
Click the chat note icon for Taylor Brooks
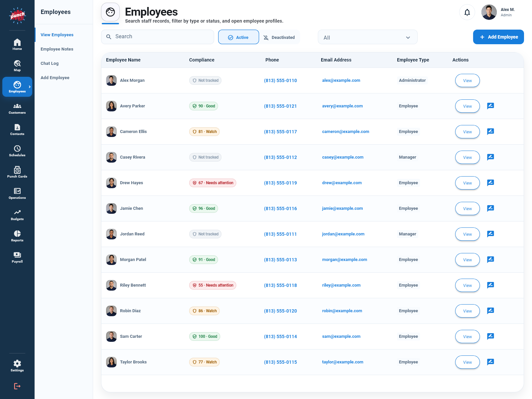point(490,362)
